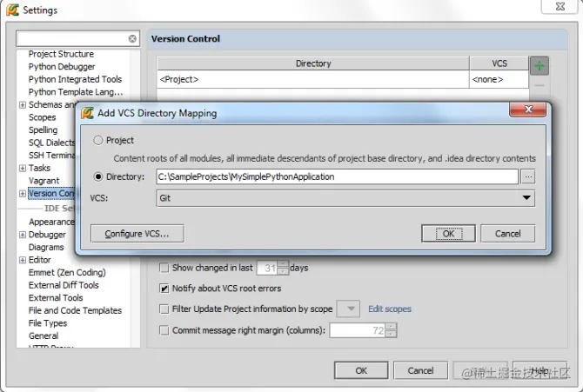Select the Directory radio button

pyautogui.click(x=98, y=176)
